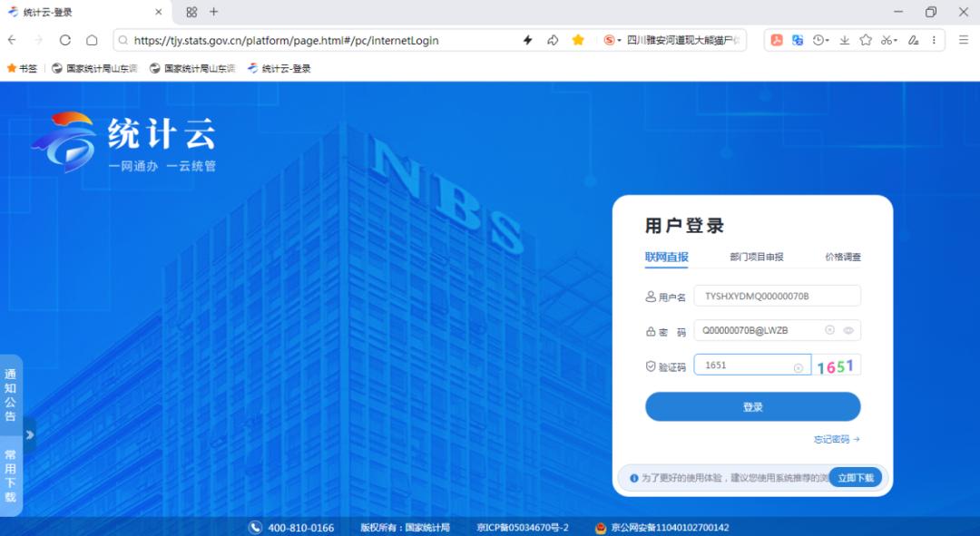Open the 常用下载 side tab

tap(11, 474)
